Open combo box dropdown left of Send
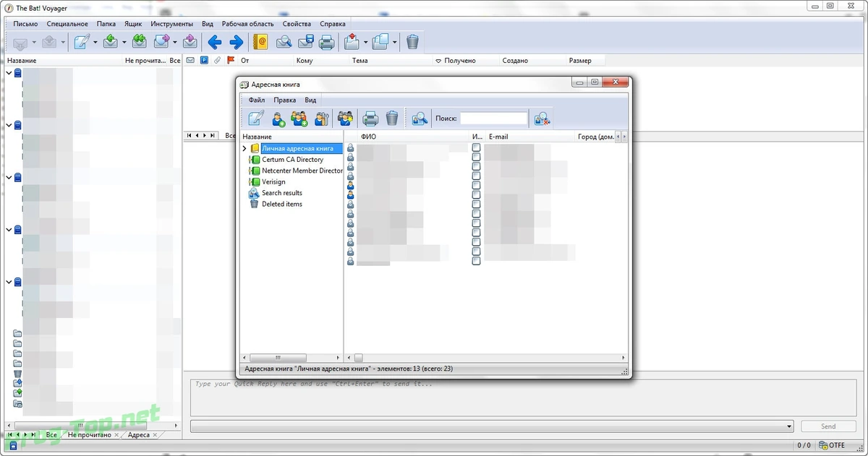This screenshot has height=456, width=868. [788, 426]
